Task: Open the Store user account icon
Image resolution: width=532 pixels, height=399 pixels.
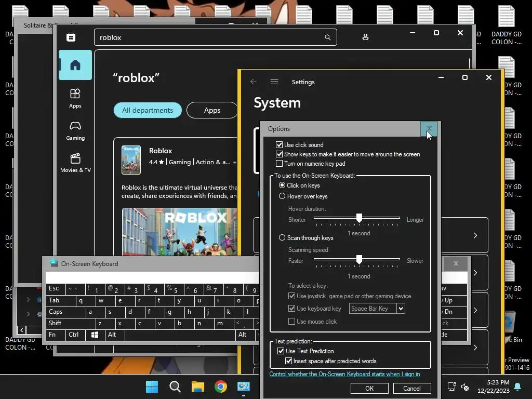Action: (365, 37)
